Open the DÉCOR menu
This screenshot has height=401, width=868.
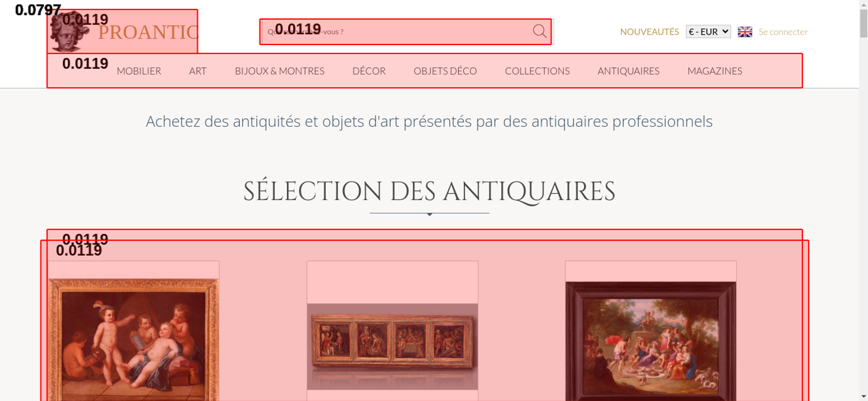[369, 71]
